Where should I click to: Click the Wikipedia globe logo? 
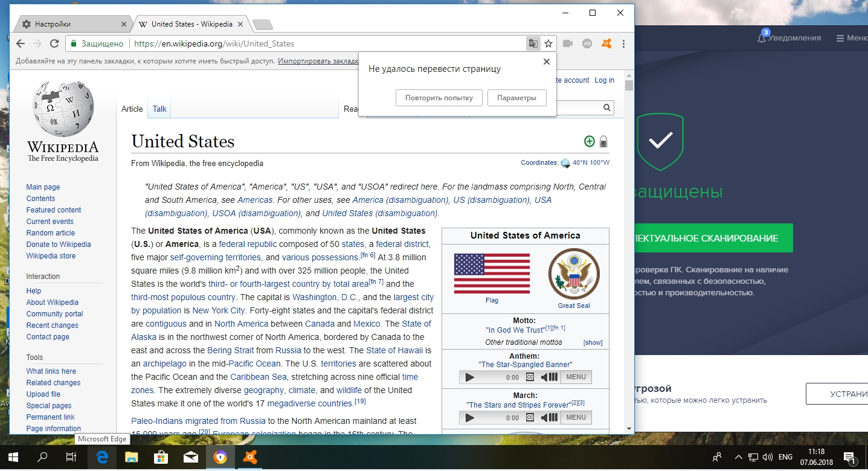[x=63, y=110]
